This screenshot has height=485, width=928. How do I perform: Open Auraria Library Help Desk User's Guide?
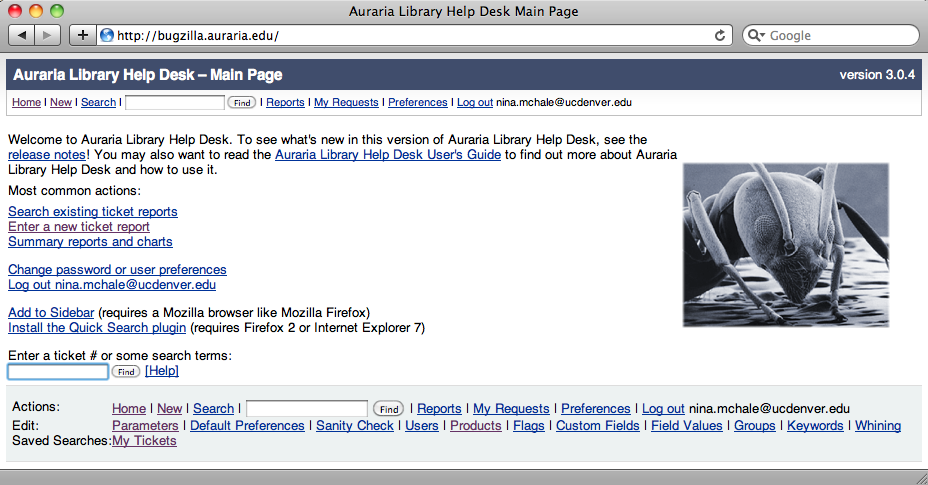[388, 155]
